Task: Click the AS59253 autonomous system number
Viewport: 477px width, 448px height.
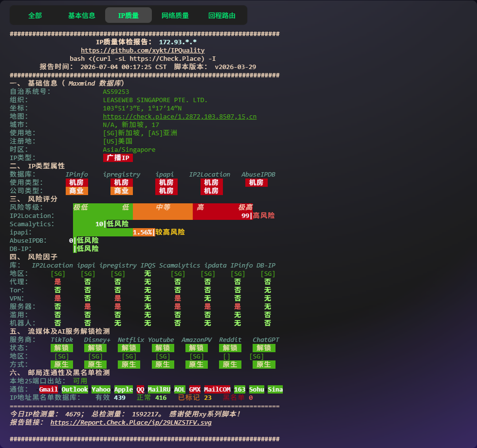Action: click(116, 92)
